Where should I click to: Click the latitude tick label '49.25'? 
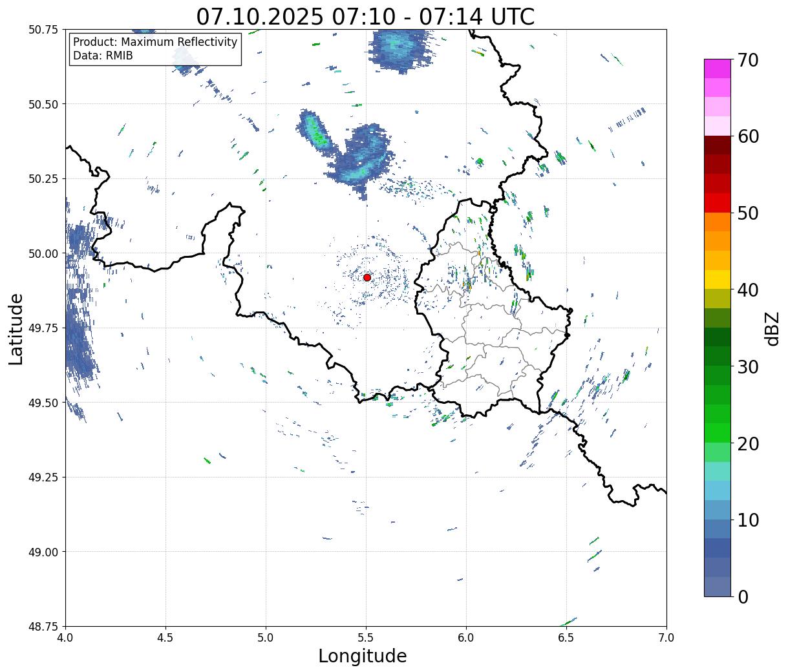[x=43, y=478]
